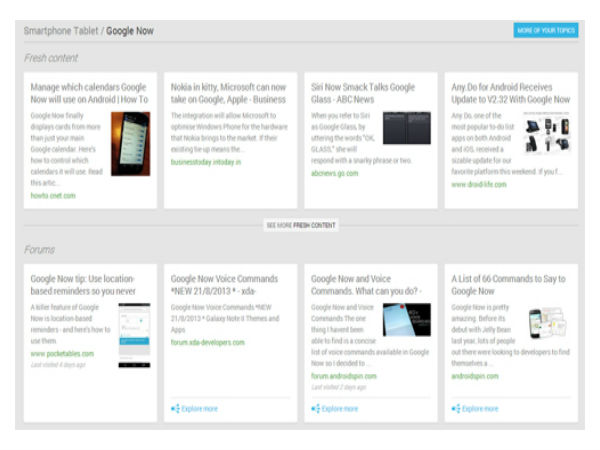The image size is (600, 450).
Task: Select the 'Fresh content' section heading
Action: (x=51, y=58)
